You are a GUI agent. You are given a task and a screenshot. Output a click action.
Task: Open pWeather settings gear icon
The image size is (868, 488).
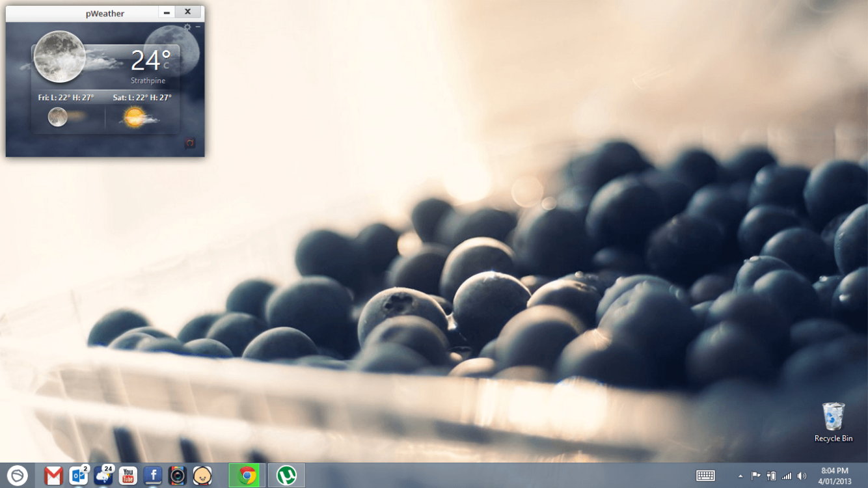pyautogui.click(x=187, y=27)
